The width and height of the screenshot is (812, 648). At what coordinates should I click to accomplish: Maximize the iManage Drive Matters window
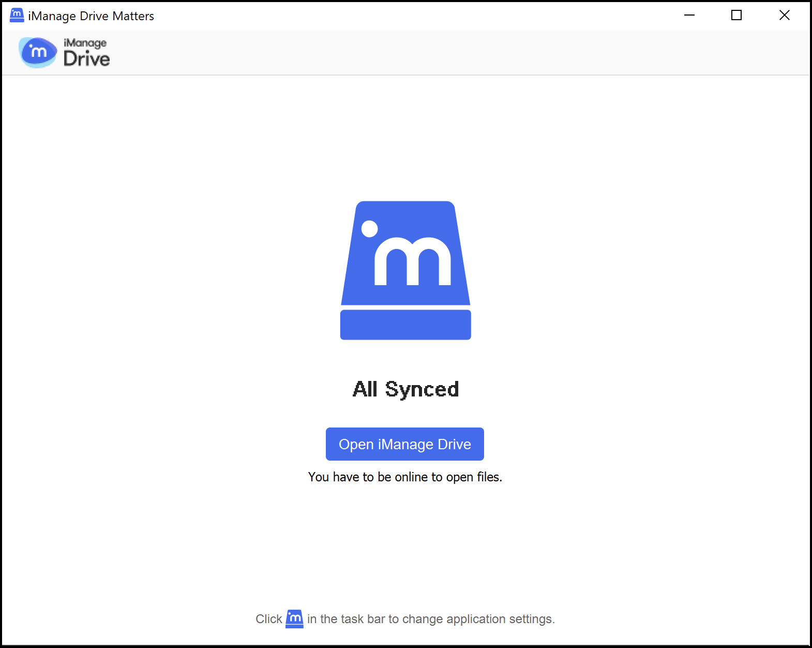point(736,16)
